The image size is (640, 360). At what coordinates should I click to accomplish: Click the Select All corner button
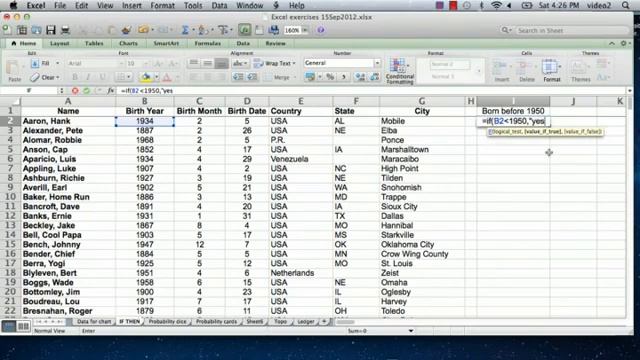click(10, 101)
